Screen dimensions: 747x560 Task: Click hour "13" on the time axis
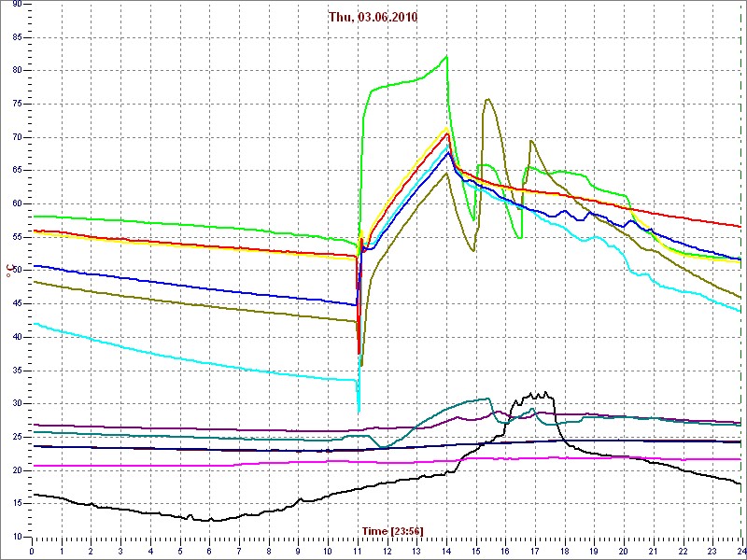coord(416,552)
